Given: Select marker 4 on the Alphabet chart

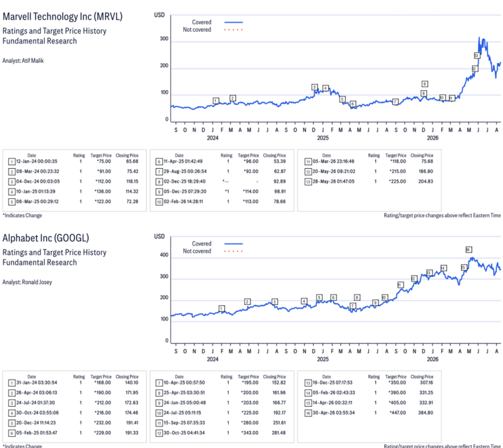Looking at the screenshot, I should coord(304,301).
